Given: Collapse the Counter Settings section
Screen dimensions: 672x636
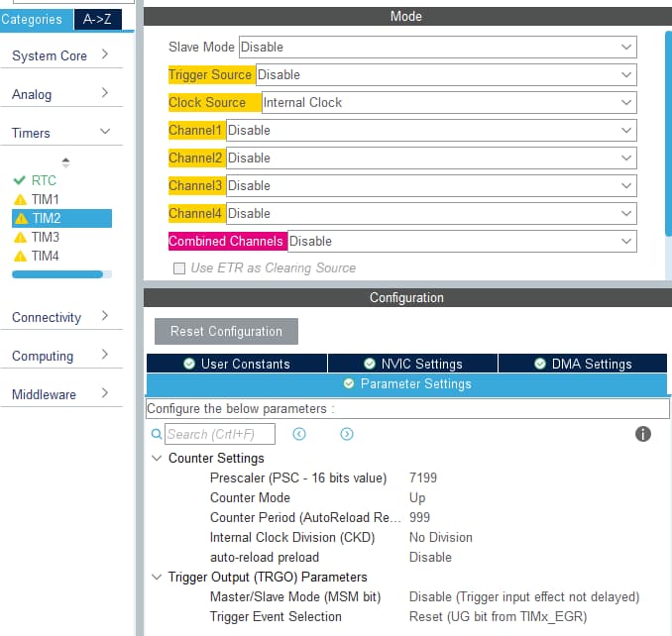Looking at the screenshot, I should 157,459.
